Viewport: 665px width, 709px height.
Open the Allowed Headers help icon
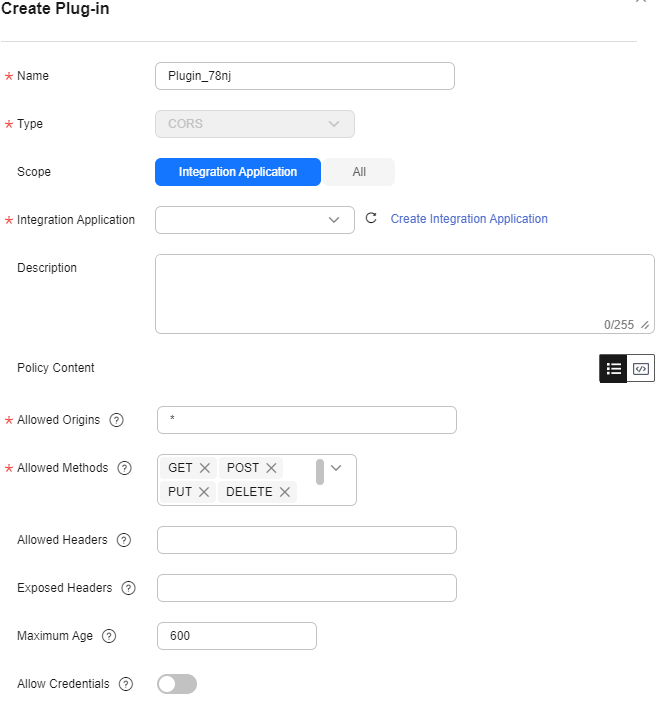[123, 540]
